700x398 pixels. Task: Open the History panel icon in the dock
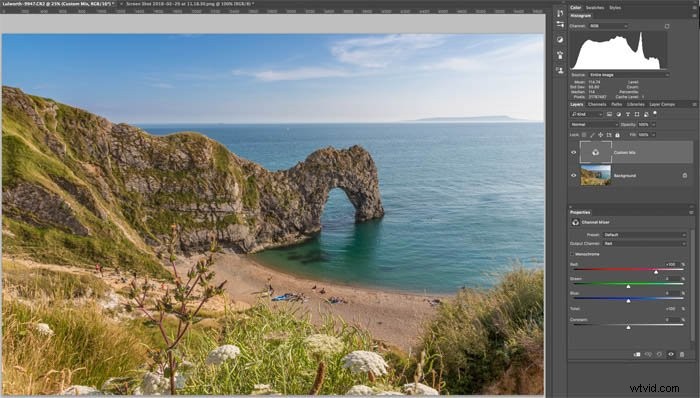click(x=560, y=13)
